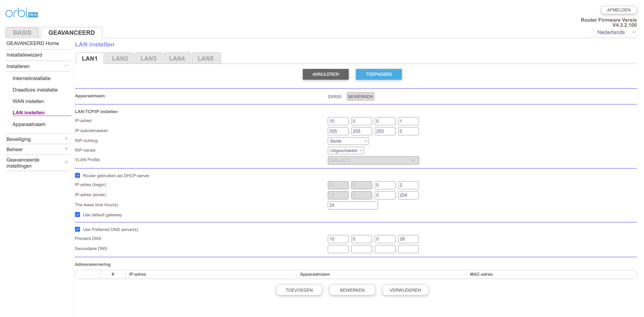The image size is (644, 317).
Task: Open the RIP-richting dropdown
Action: pyautogui.click(x=348, y=141)
